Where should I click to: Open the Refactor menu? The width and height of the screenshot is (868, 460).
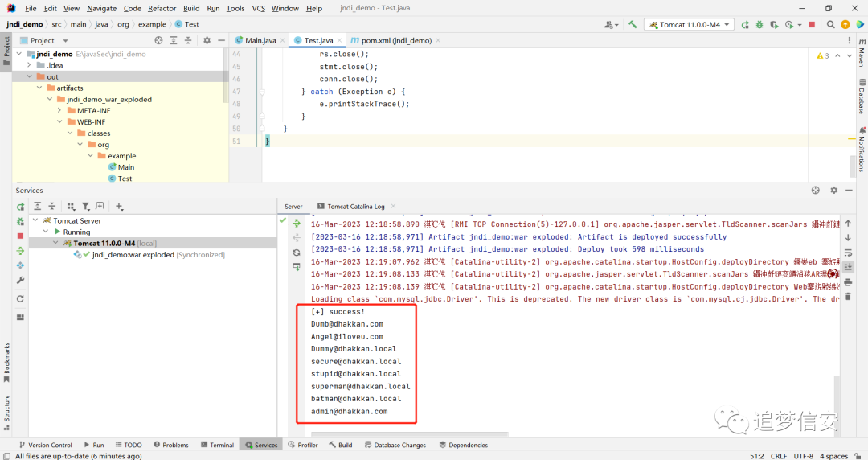tap(162, 8)
